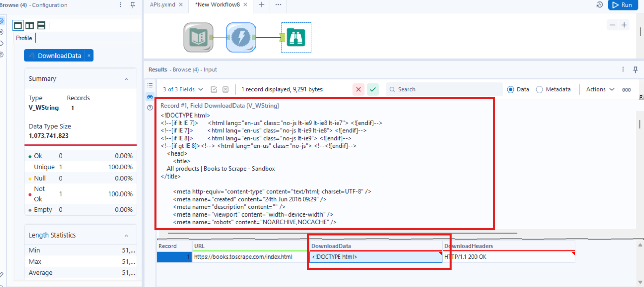Image resolution: width=644 pixels, height=287 pixels.
Task: Select the Data radio button
Action: 510,89
